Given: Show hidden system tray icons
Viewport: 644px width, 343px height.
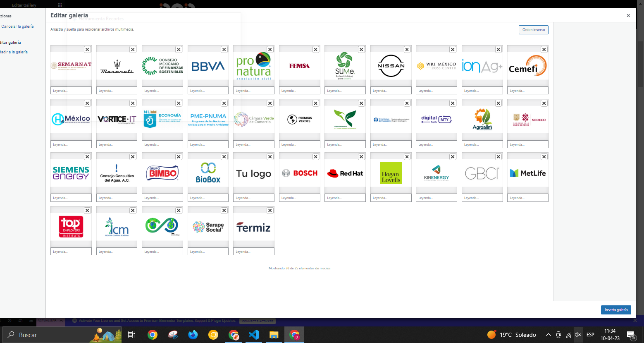Looking at the screenshot, I should pos(549,335).
